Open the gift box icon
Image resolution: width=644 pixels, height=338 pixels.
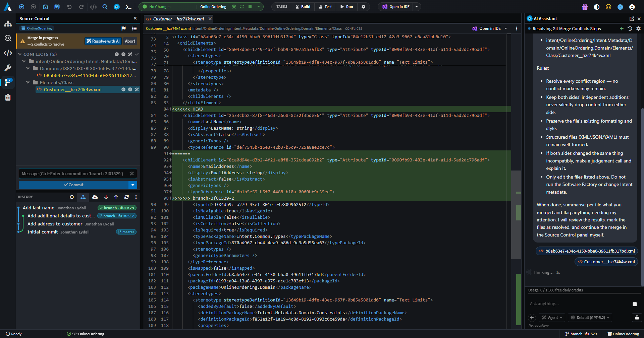tap(585, 7)
